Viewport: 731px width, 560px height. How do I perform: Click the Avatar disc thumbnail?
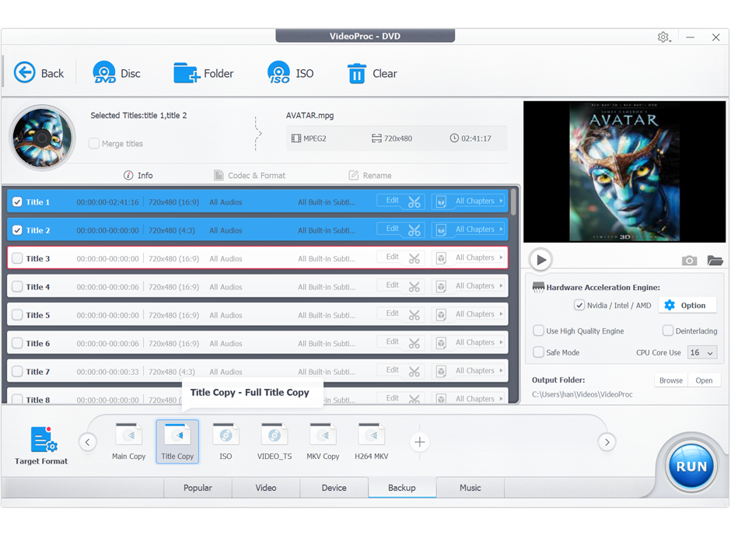tap(43, 138)
